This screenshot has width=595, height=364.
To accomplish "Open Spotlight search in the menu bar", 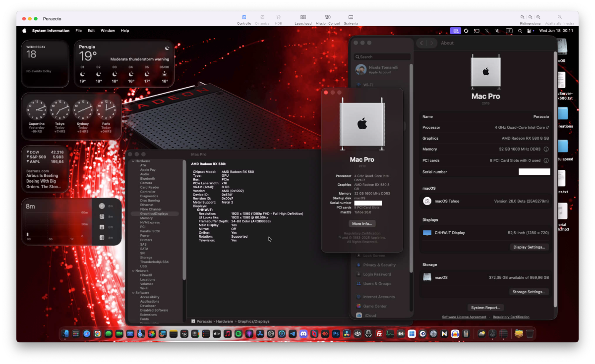I will pyautogui.click(x=520, y=31).
